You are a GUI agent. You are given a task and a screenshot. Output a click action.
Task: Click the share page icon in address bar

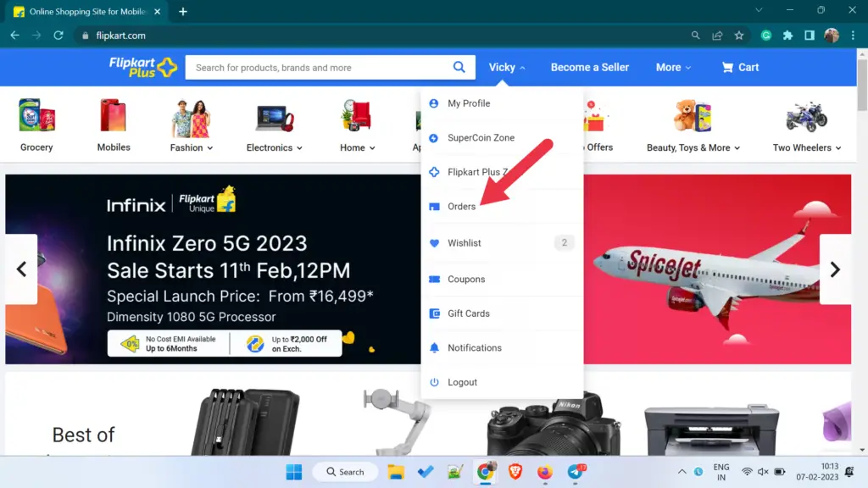(717, 36)
